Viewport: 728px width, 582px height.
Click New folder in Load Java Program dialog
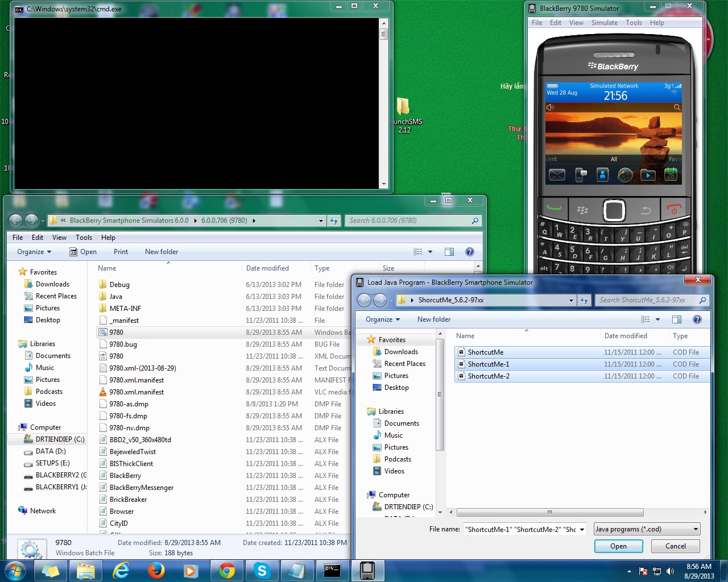pos(434,319)
